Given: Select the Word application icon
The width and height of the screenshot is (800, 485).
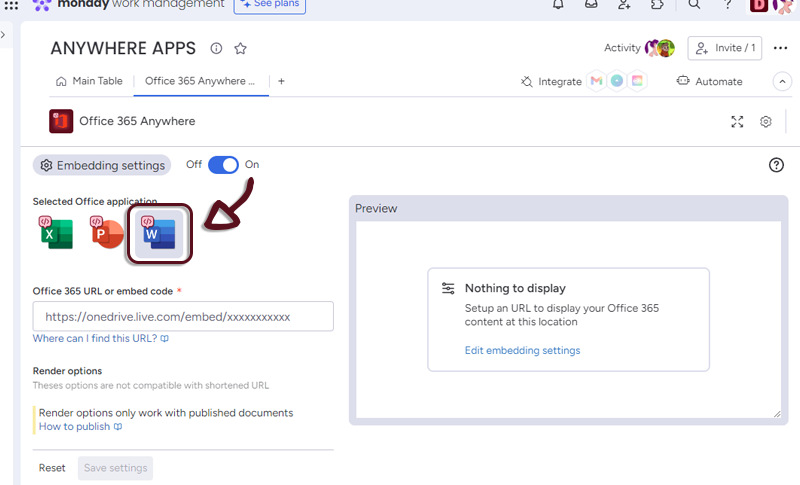Looking at the screenshot, I should click(159, 234).
